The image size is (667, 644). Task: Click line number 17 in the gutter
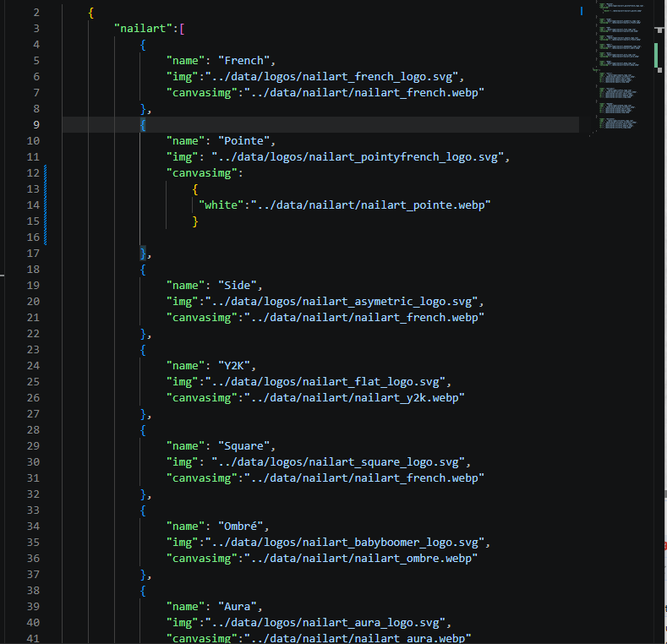tap(33, 254)
